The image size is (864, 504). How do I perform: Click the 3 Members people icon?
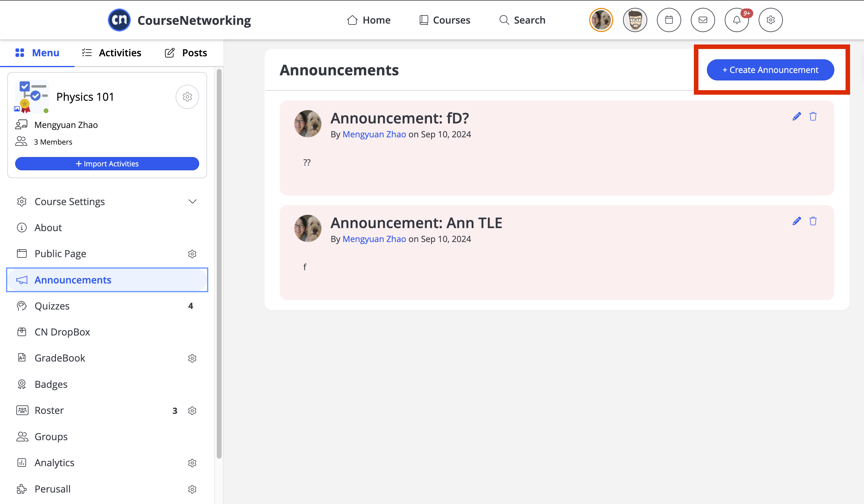pyautogui.click(x=21, y=142)
